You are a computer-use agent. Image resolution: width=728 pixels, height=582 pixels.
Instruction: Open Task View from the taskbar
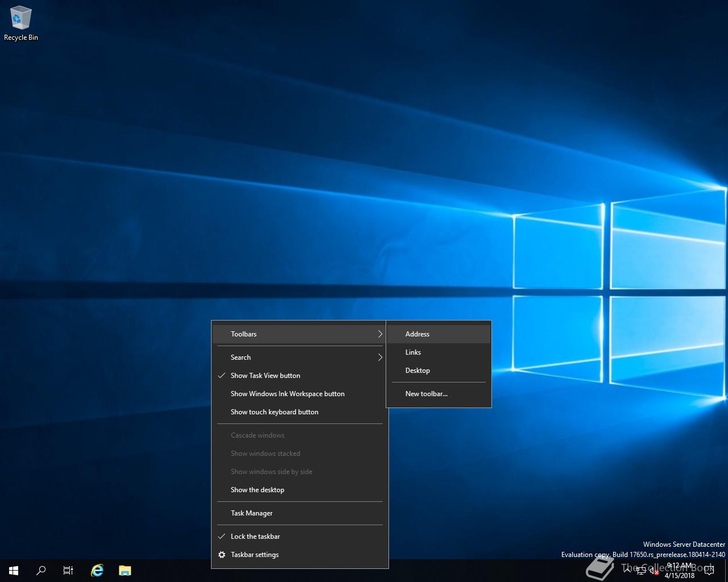click(x=68, y=570)
